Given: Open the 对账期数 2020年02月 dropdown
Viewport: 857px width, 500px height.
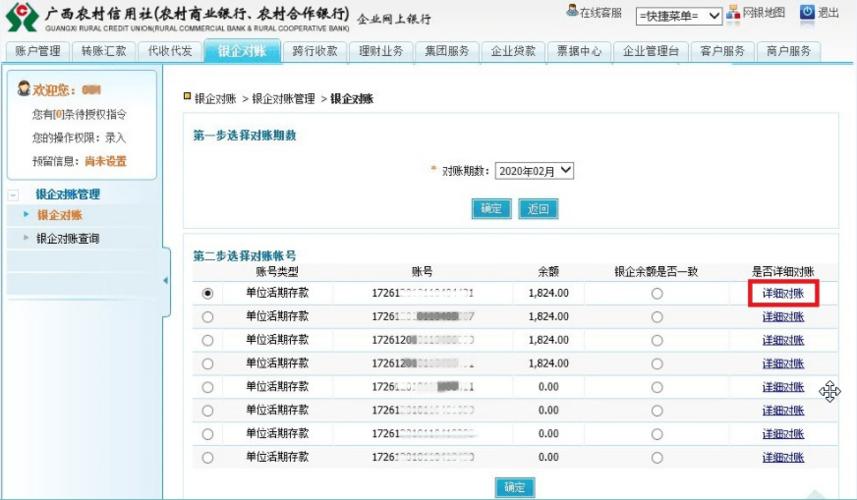Looking at the screenshot, I should coord(534,171).
